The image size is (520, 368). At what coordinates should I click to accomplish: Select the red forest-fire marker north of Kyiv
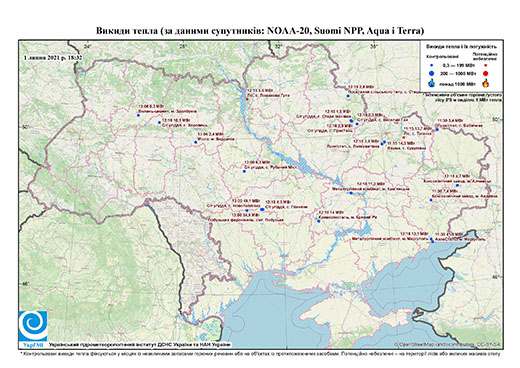pyautogui.click(x=247, y=99)
